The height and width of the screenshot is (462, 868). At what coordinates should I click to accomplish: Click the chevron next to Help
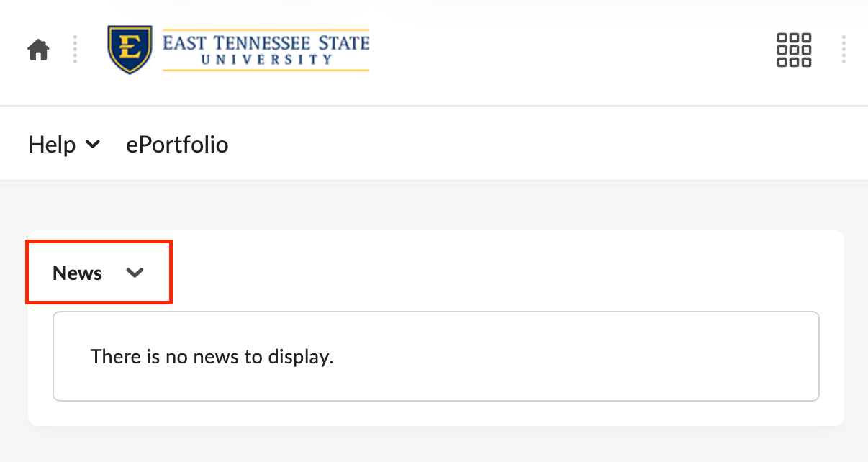[93, 145]
